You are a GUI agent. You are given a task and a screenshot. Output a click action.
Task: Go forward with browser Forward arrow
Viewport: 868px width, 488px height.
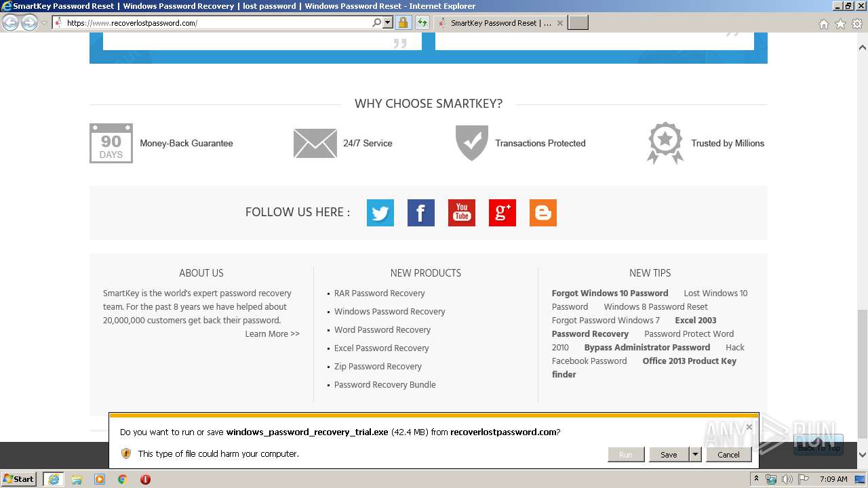coord(29,22)
